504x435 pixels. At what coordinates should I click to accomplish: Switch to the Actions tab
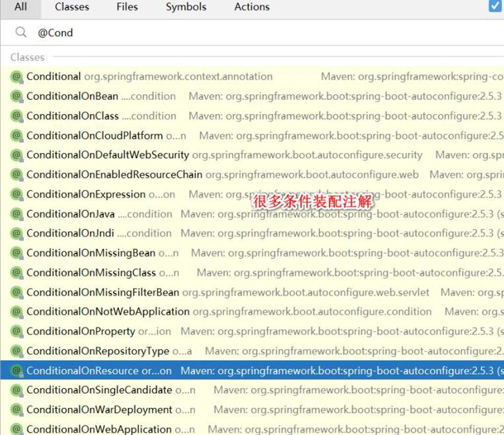click(252, 7)
